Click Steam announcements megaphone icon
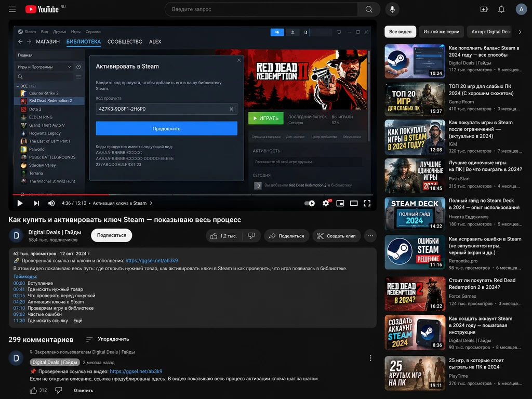The width and height of the screenshot is (532, 399). [277, 32]
